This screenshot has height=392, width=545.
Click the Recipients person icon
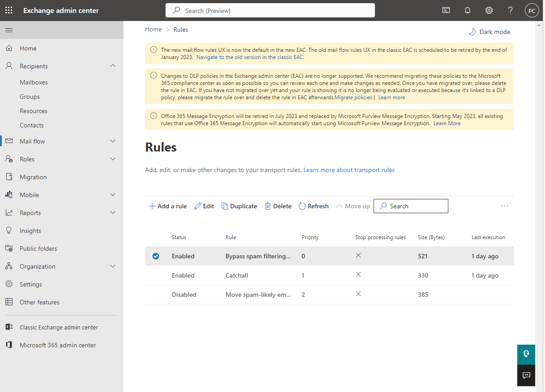coord(9,66)
